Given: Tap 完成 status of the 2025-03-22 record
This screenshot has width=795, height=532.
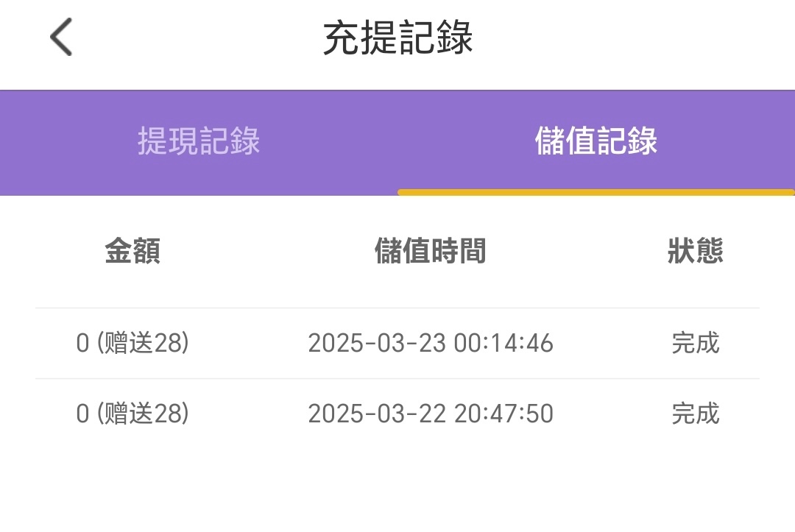Looking at the screenshot, I should pyautogui.click(x=695, y=414).
